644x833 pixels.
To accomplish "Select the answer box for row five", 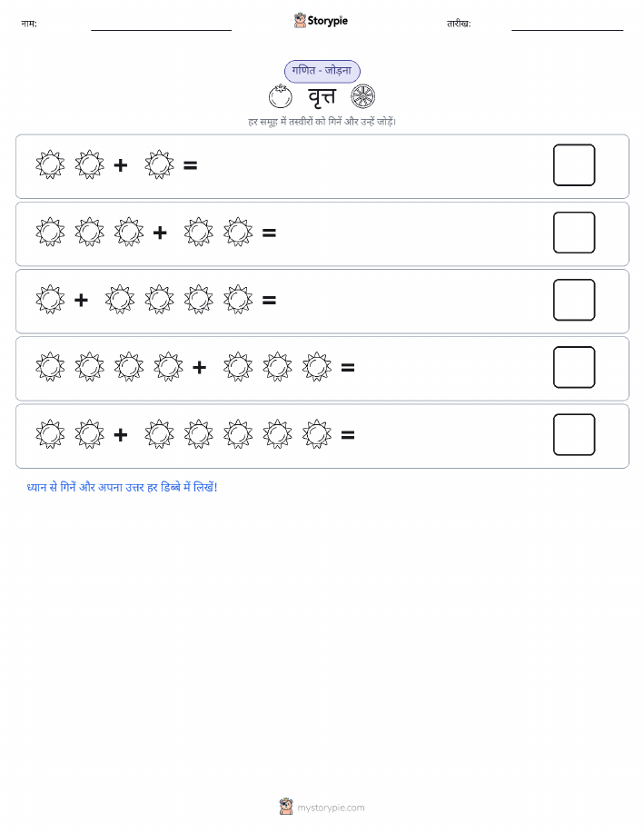I will pyautogui.click(x=574, y=434).
